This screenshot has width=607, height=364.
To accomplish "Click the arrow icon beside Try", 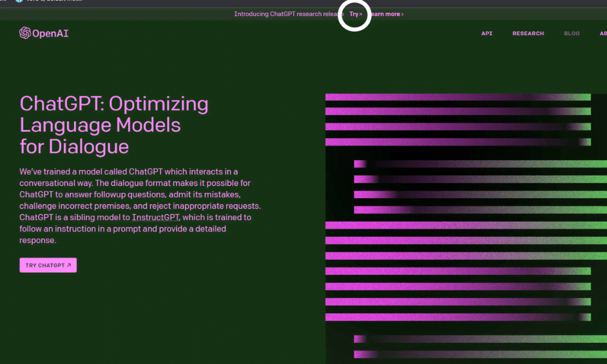I will click(361, 14).
